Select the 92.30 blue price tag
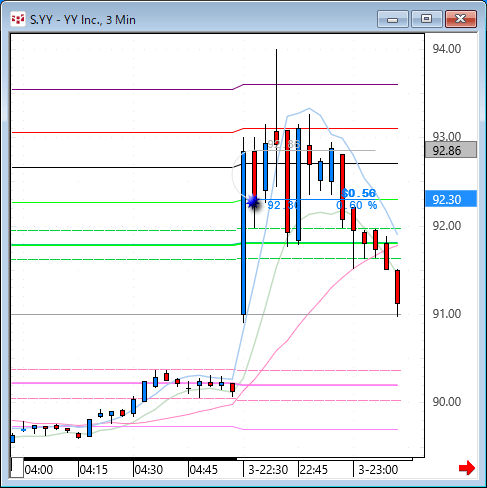487x488 pixels. tap(451, 199)
